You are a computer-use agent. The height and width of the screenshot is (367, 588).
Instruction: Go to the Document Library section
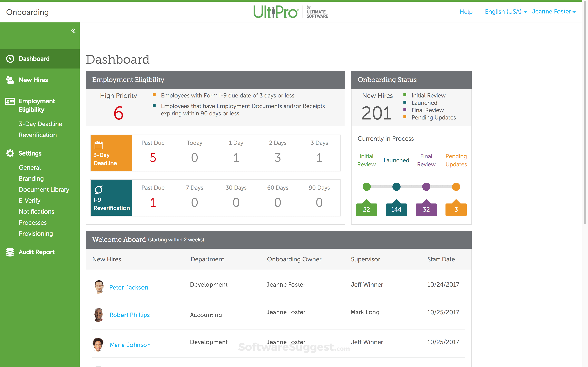(x=44, y=190)
